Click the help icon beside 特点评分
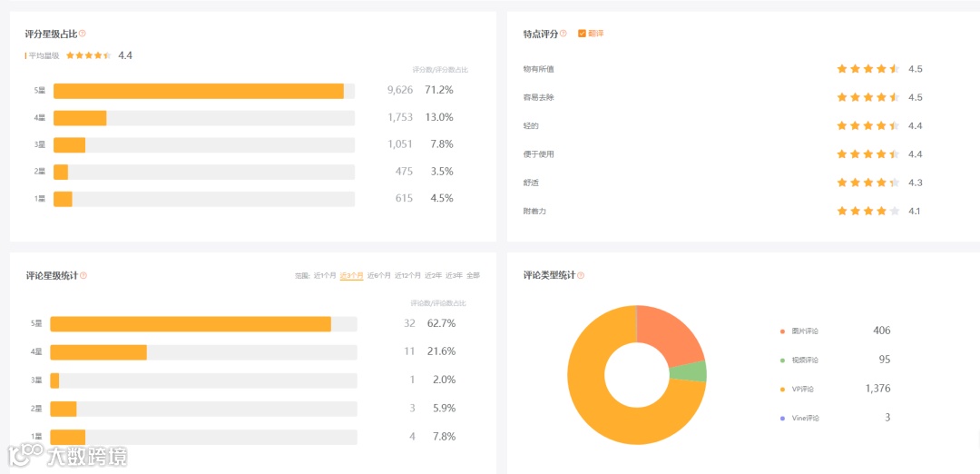Screen dimensions: 980x474 pyautogui.click(x=563, y=33)
